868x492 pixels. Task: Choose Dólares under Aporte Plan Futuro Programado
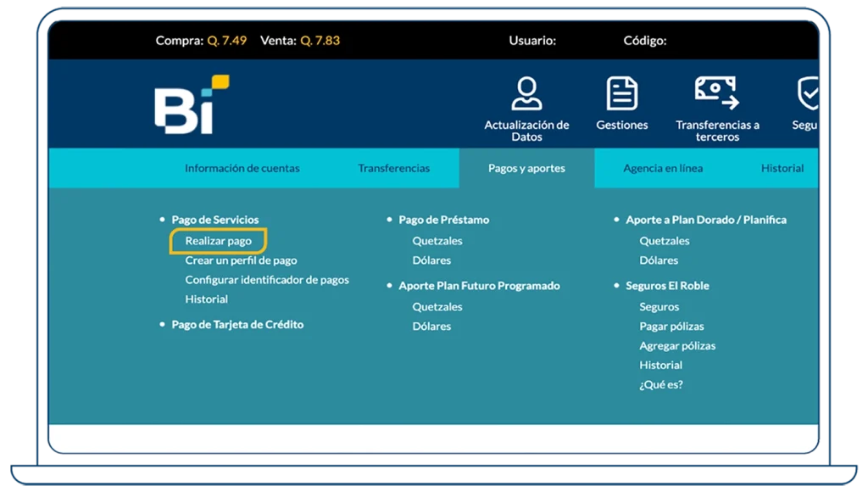pos(431,327)
